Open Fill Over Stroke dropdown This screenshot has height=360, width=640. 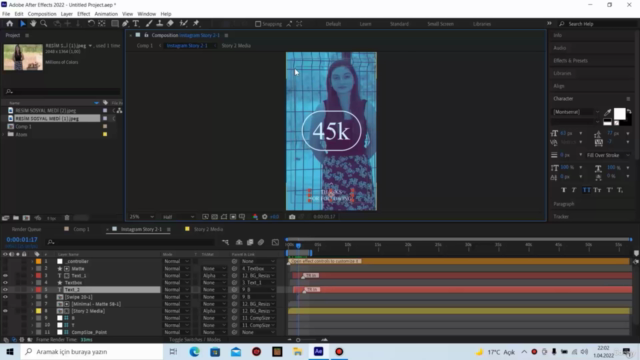point(608,155)
